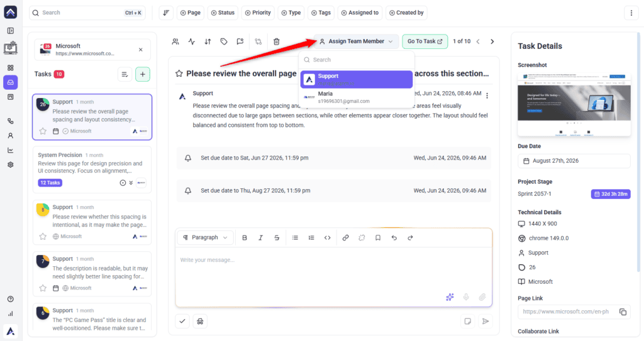
Task: Redo edit in message editor
Action: tap(410, 237)
